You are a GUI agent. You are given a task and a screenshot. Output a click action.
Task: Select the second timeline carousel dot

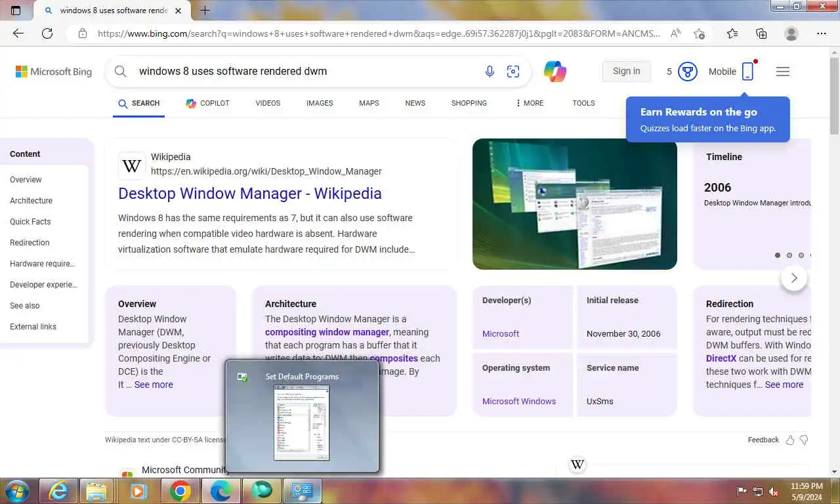pyautogui.click(x=789, y=255)
